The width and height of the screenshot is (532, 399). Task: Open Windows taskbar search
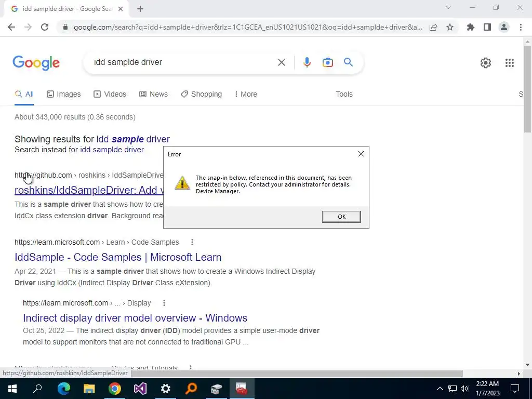37,389
